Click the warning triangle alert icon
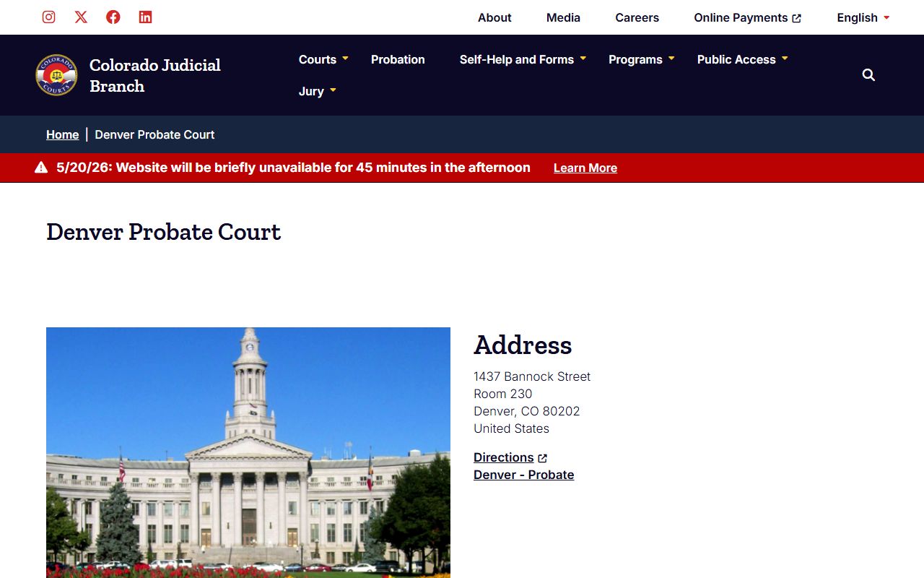Image resolution: width=924 pixels, height=578 pixels. click(x=41, y=168)
